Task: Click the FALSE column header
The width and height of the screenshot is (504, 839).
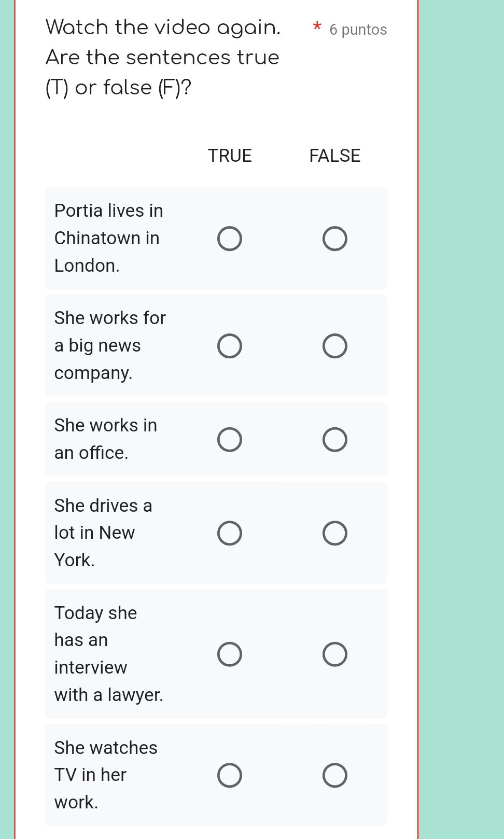Action: [334, 156]
